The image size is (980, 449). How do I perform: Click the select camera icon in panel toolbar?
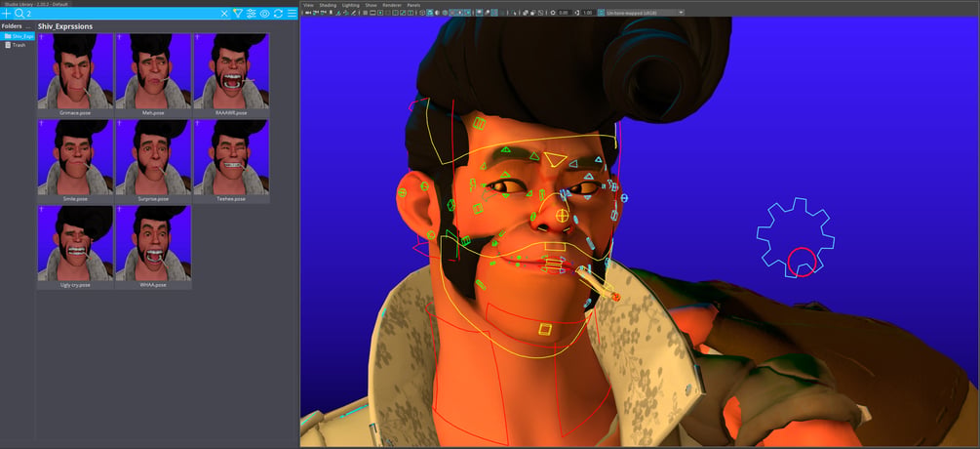click(306, 13)
